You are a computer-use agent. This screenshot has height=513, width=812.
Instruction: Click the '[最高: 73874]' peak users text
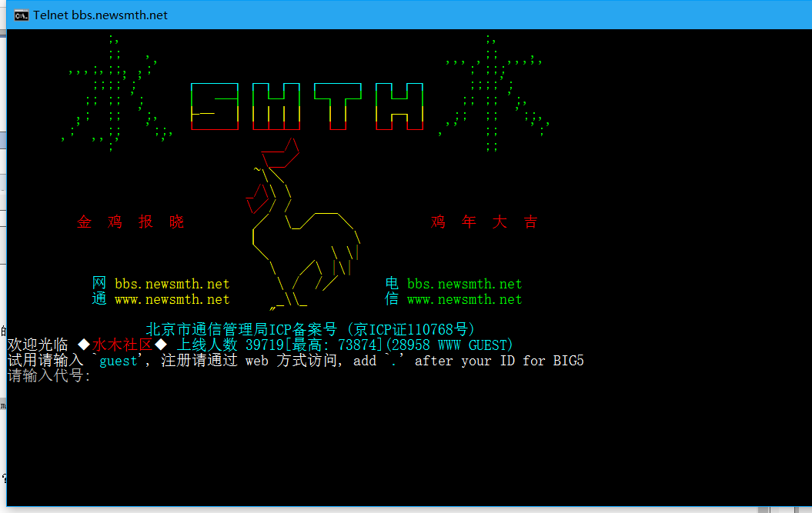[334, 345]
